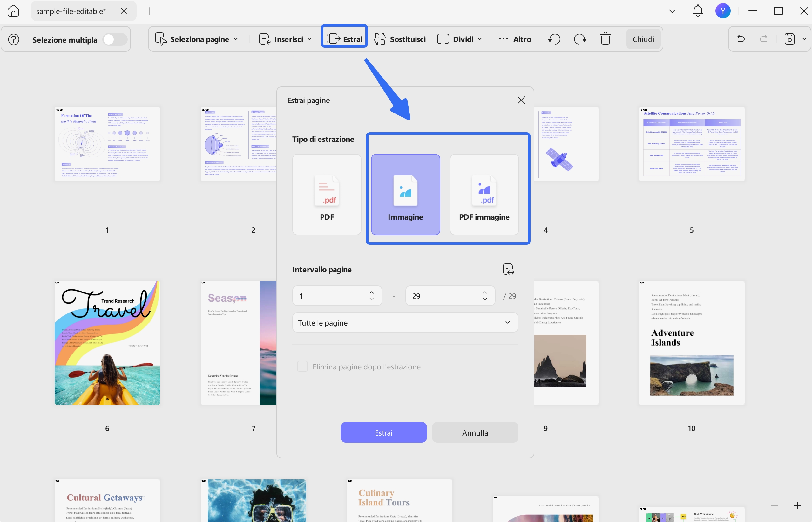Open a new tab with plus
Viewport: 812px width, 522px height.
coord(149,11)
